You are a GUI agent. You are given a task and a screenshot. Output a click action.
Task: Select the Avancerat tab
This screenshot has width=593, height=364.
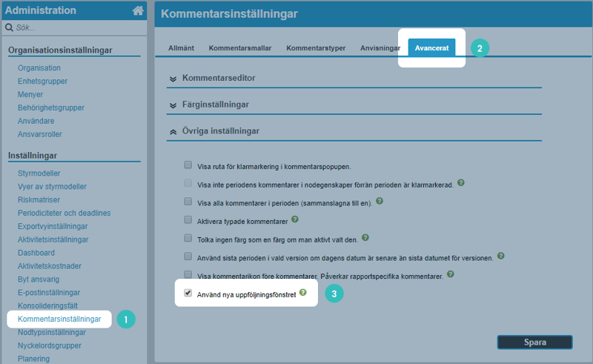point(431,48)
